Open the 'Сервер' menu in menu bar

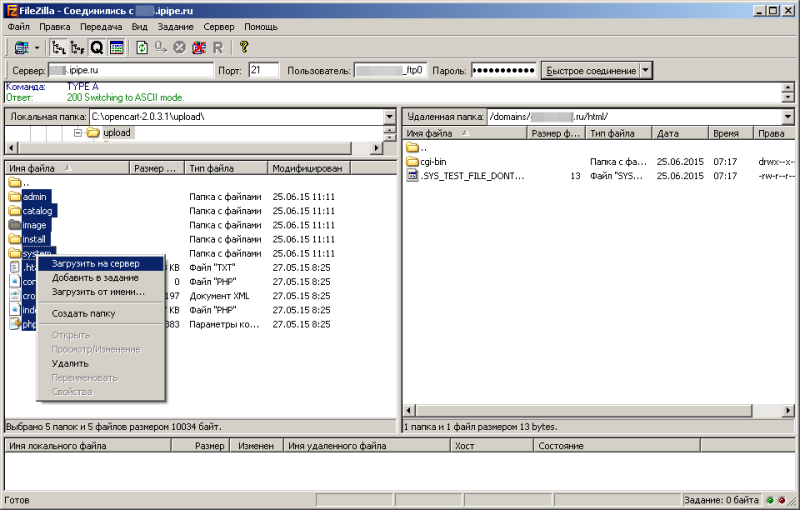218,27
